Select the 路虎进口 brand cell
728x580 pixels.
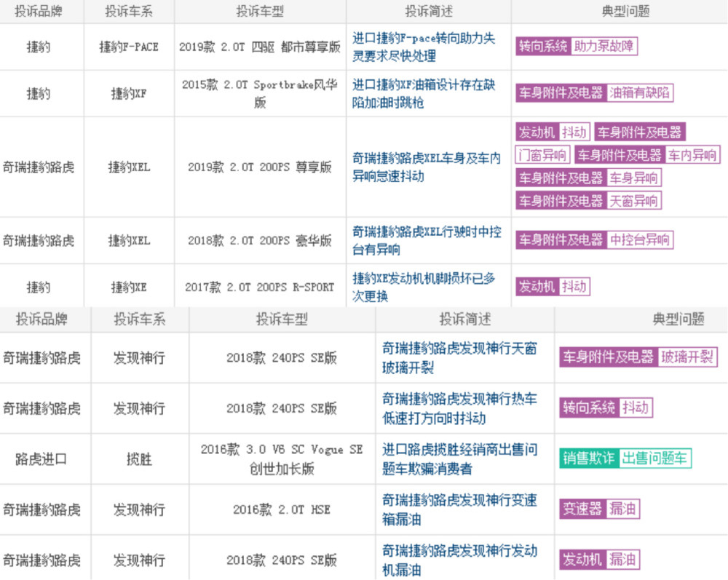pos(41,459)
